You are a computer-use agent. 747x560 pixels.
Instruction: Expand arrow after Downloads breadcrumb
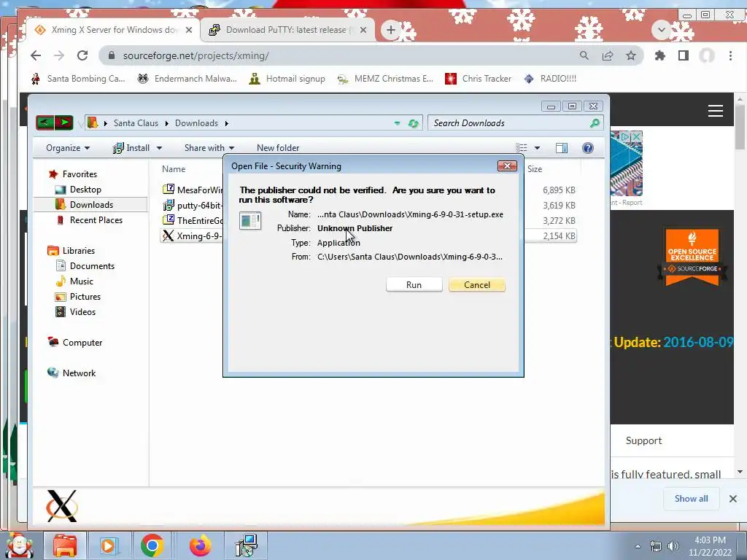click(x=227, y=123)
